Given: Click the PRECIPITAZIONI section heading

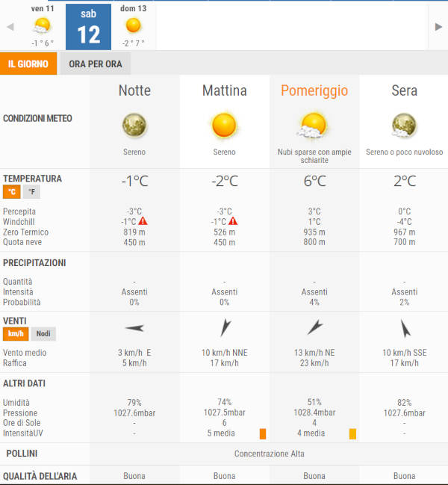Looking at the screenshot, I should tap(34, 263).
